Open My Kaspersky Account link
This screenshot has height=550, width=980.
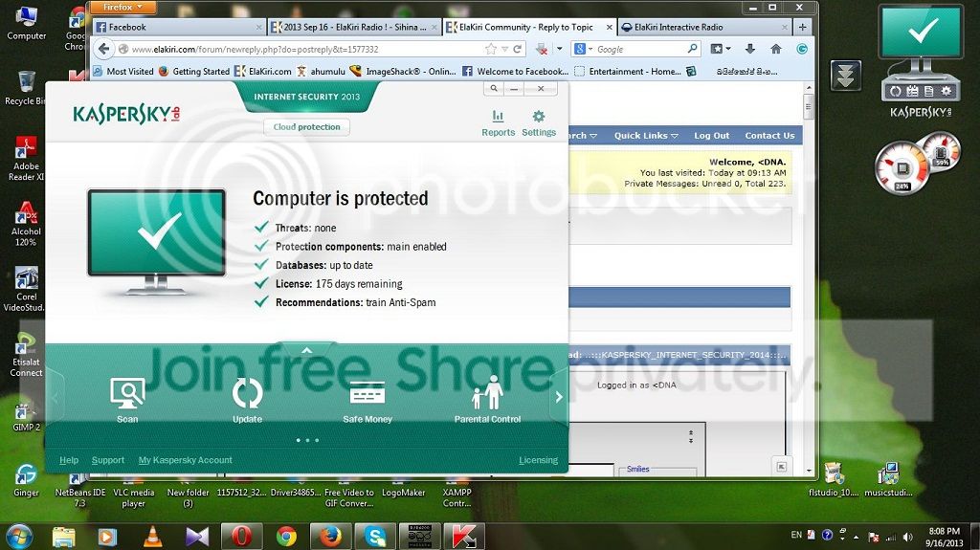click(185, 460)
